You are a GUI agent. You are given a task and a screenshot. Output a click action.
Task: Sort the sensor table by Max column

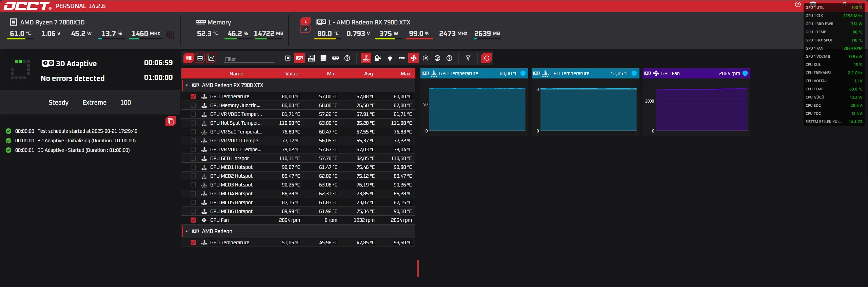pyautogui.click(x=405, y=74)
